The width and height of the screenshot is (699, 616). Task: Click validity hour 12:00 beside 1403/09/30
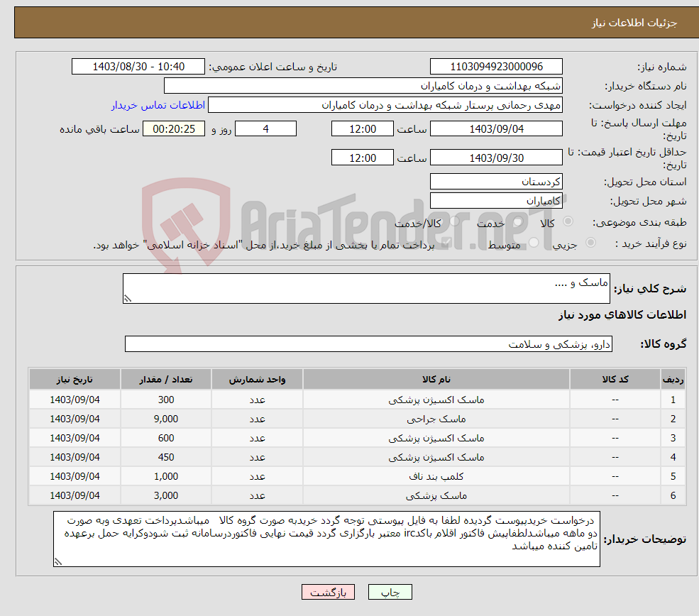tap(363, 158)
